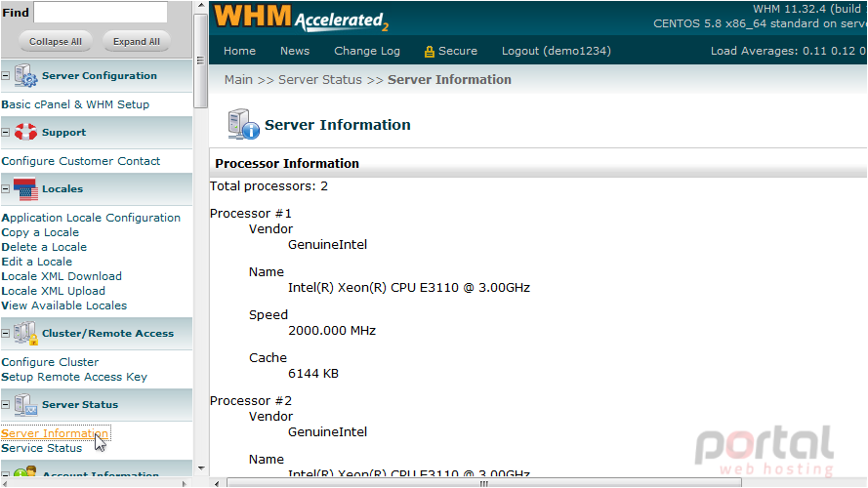Go to Server Status in the breadcrumb

click(320, 80)
